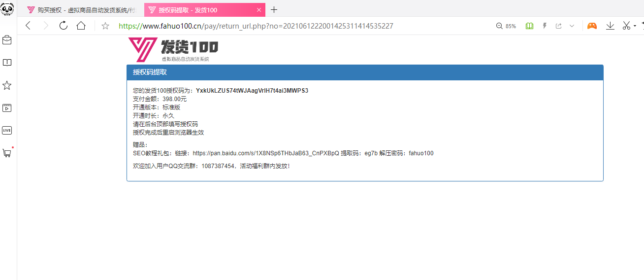Click the fahuo100.cn URL address field
This screenshot has height=280, width=644.
[256, 26]
